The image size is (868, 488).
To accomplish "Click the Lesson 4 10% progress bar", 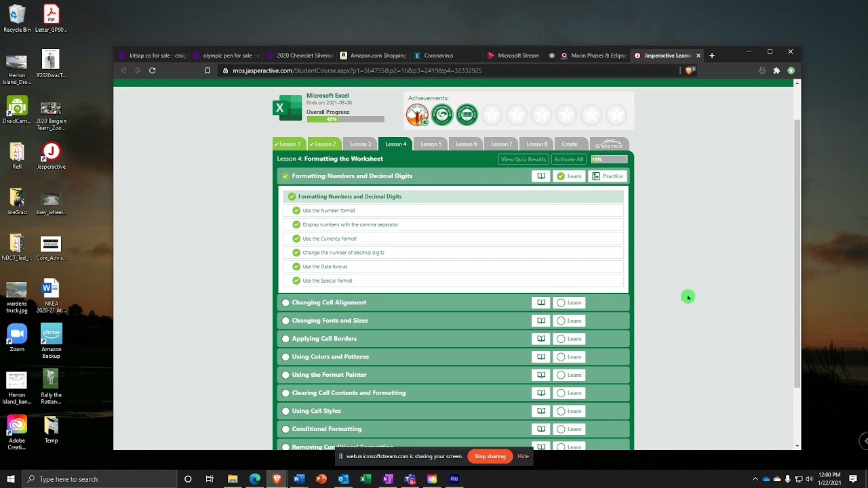I will (x=609, y=159).
